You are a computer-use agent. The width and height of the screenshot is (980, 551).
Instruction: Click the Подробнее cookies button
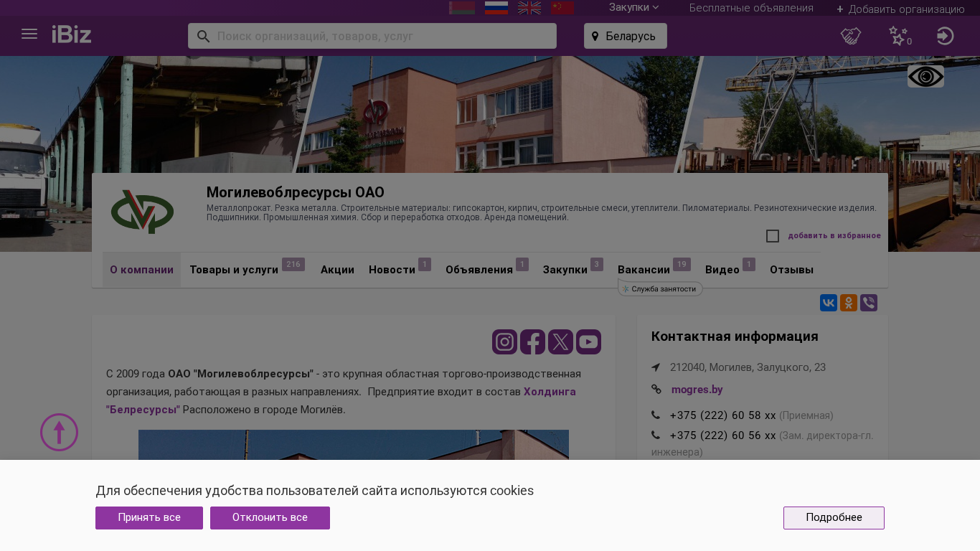click(834, 518)
